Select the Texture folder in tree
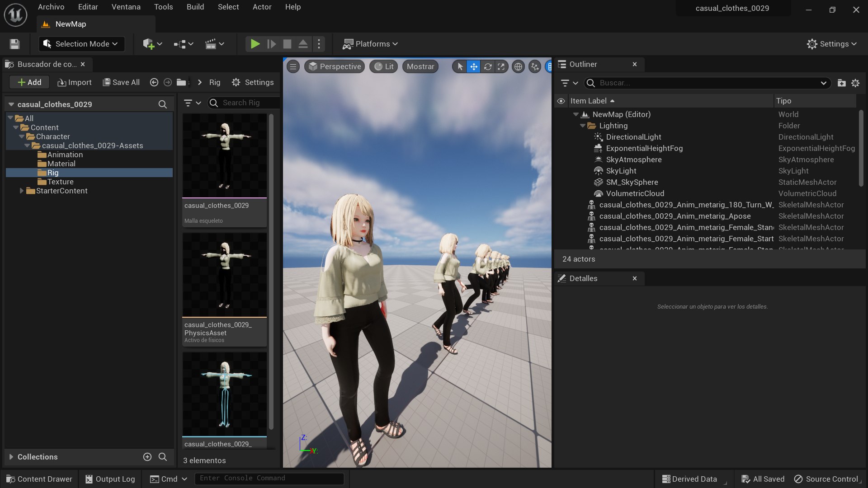 point(61,182)
